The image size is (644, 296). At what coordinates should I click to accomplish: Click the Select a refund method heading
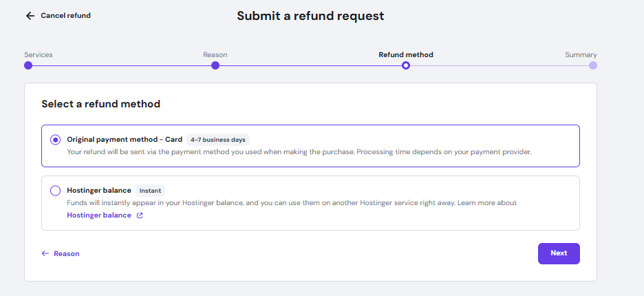(x=100, y=104)
